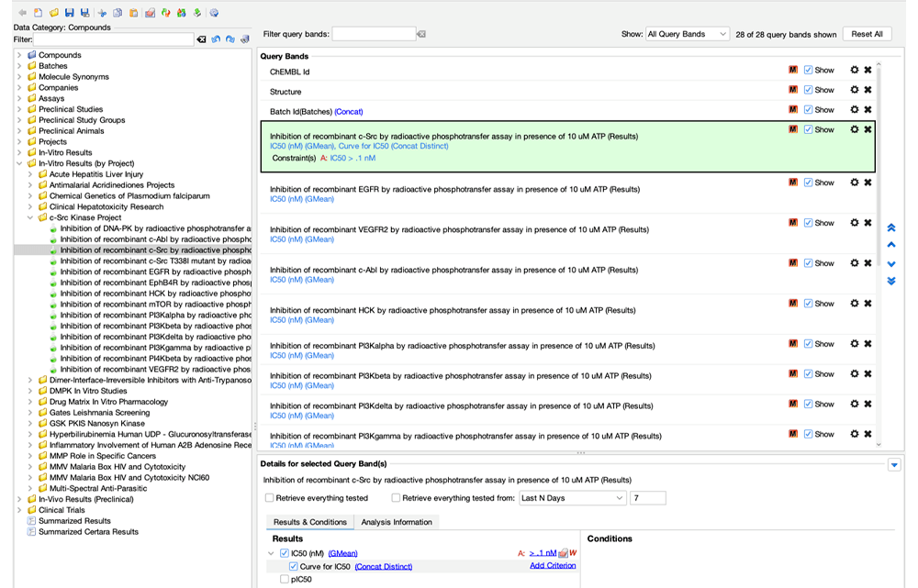Click the green-orange refresh arrows icon

point(165,12)
